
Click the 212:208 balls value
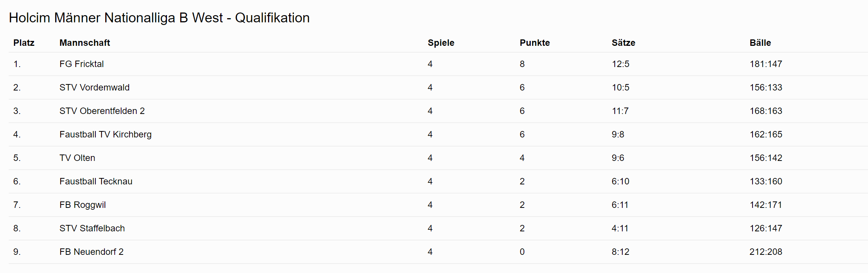pyautogui.click(x=766, y=252)
